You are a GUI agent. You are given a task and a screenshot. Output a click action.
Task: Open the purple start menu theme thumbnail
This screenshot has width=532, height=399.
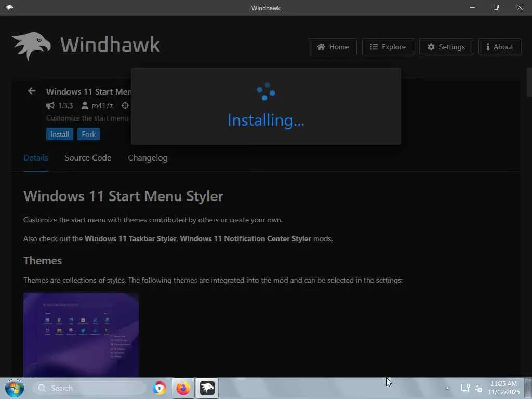(x=81, y=335)
